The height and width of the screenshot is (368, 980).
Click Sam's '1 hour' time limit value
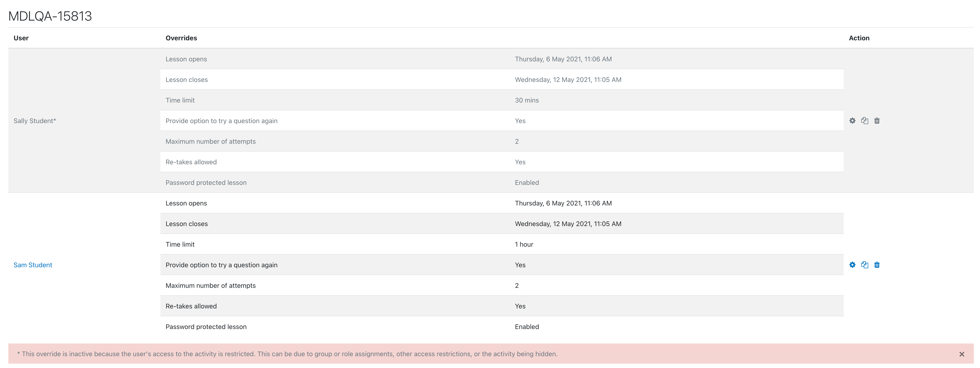tap(524, 244)
